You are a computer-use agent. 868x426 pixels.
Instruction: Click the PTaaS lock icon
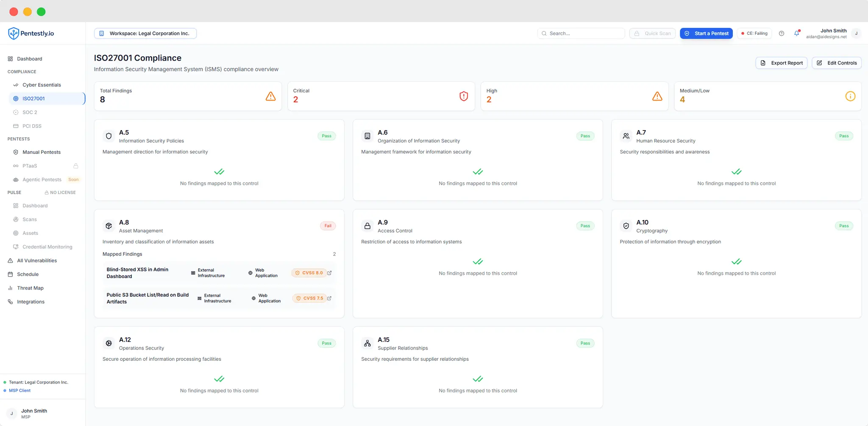point(76,166)
